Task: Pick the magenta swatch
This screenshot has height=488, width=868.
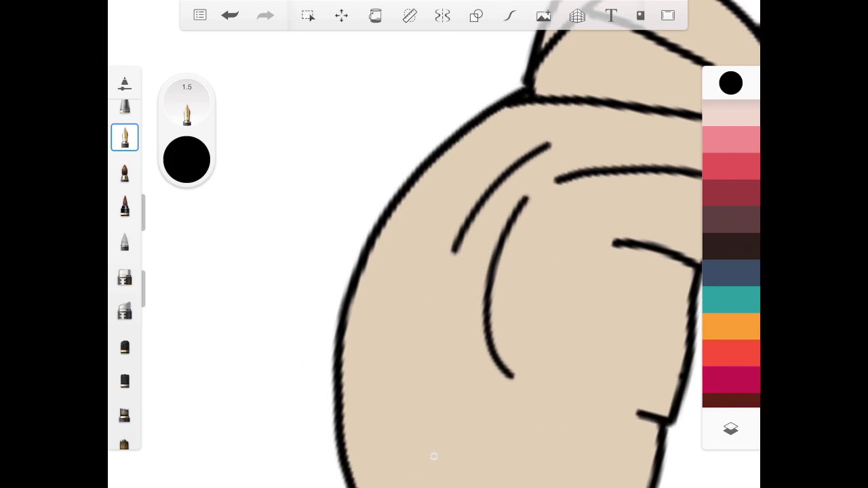Action: [731, 380]
